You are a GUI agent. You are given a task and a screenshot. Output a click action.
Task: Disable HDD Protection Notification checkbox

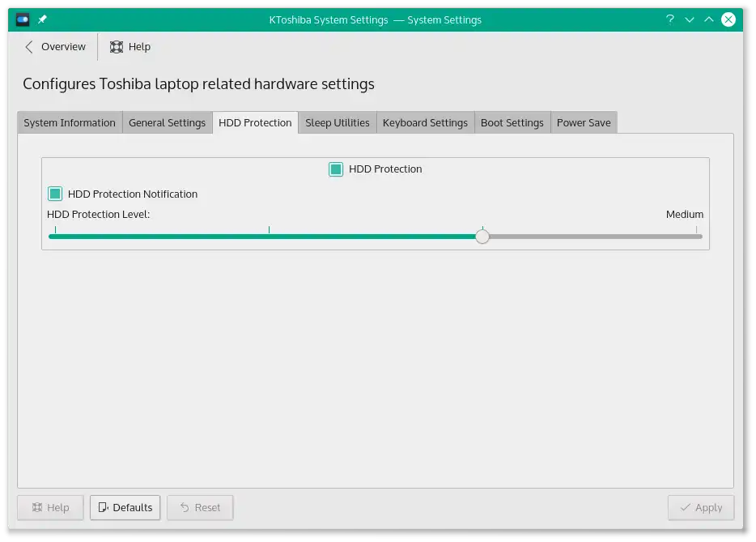pyautogui.click(x=55, y=194)
